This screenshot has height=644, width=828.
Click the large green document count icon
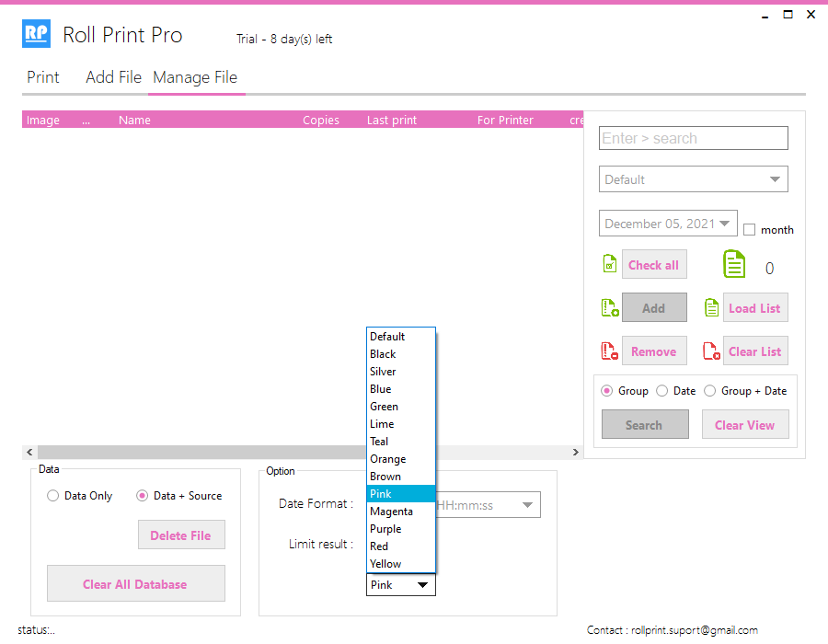click(733, 265)
